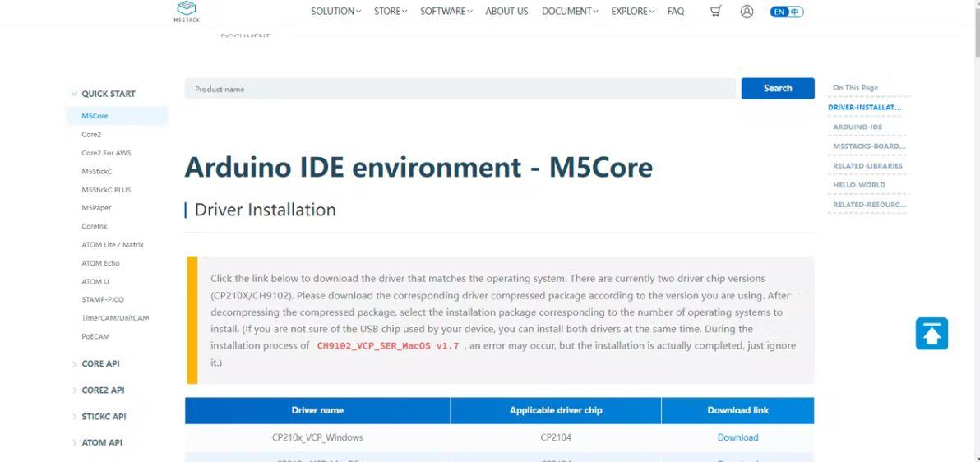Click the On This Page label
Viewport: 980px width, 462px height.
(855, 88)
